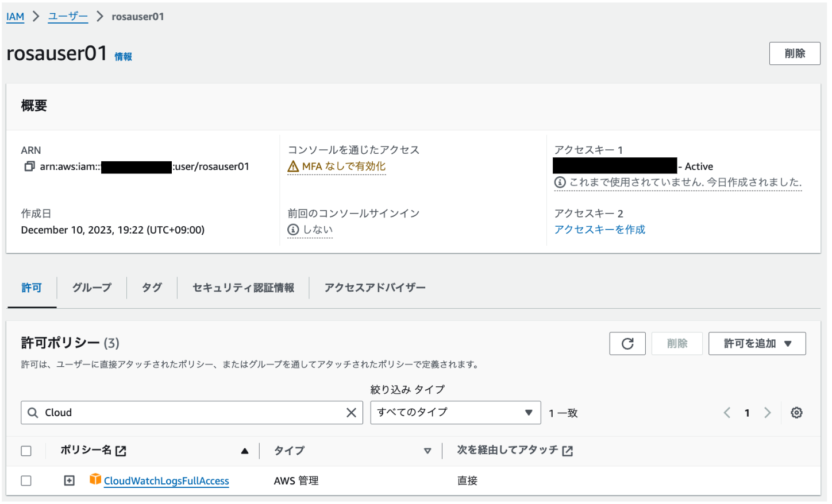Click the ポリシー名 column header
The width and height of the screenshot is (832, 504).
pos(86,451)
